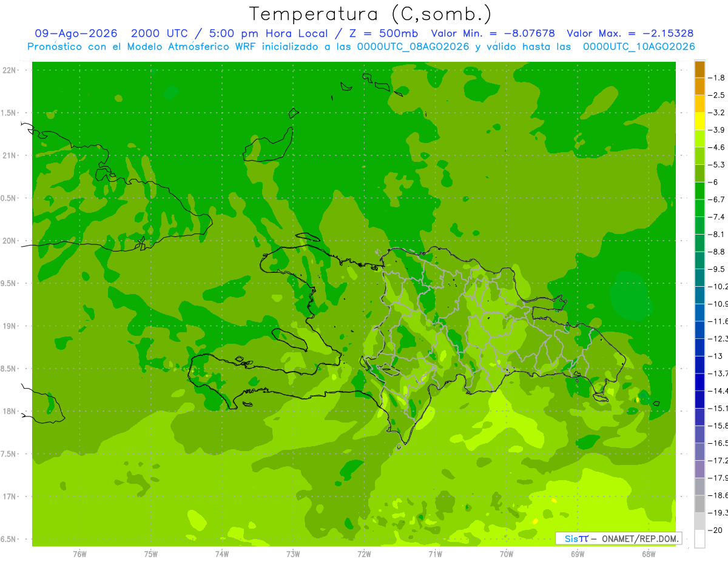Click the '-8.8' colorbar value
Screen dimensions: 728x562
[x=716, y=252]
